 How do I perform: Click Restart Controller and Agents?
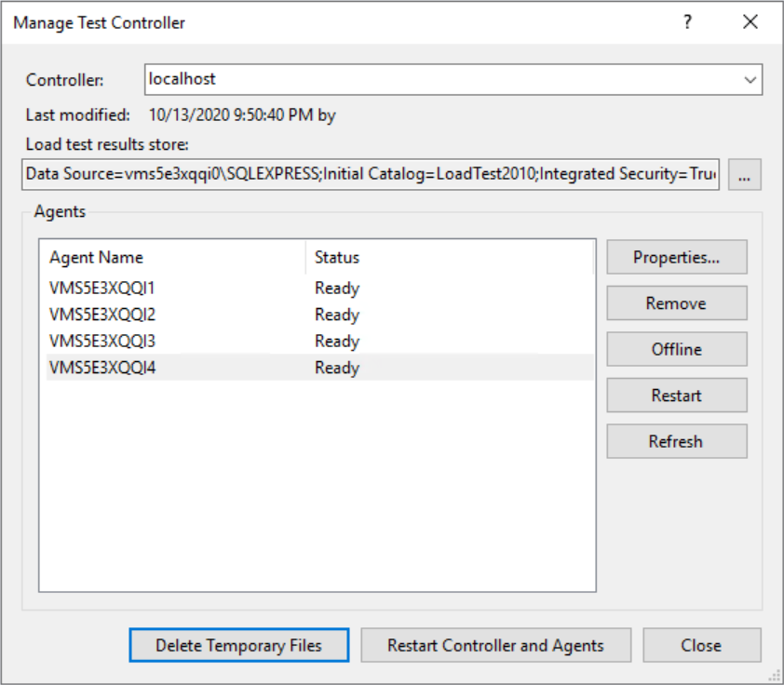496,645
